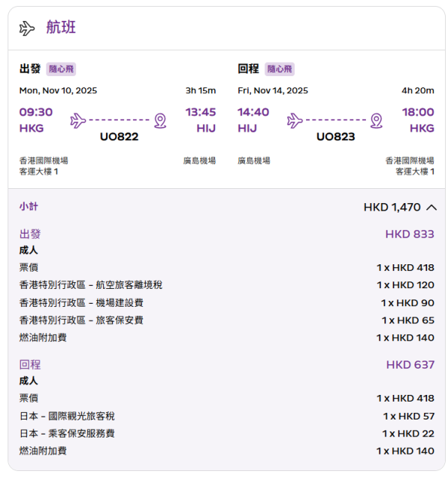Click the HKD 1,470 subtotal amount

point(392,208)
